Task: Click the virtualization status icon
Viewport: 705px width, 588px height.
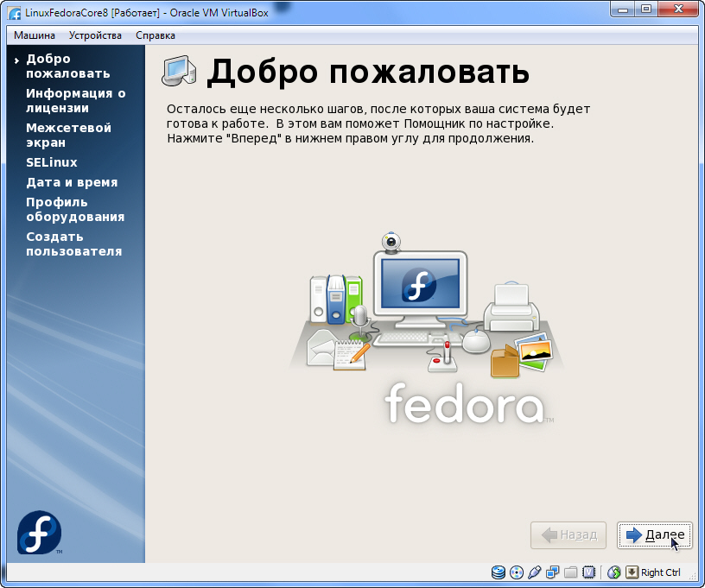Action: (589, 572)
